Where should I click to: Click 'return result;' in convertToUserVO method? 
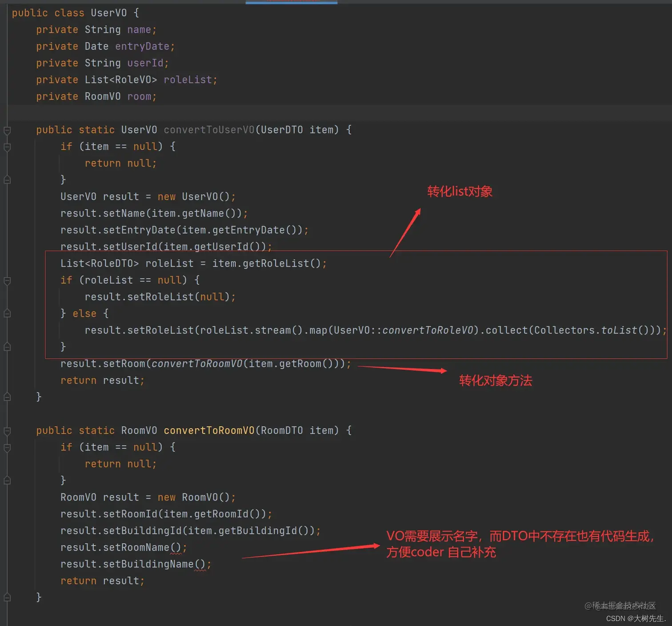102,381
